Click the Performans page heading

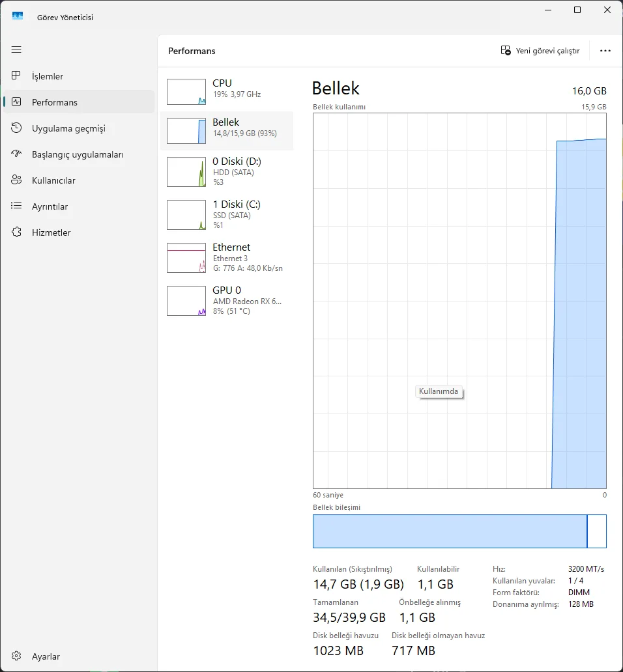[x=192, y=51]
